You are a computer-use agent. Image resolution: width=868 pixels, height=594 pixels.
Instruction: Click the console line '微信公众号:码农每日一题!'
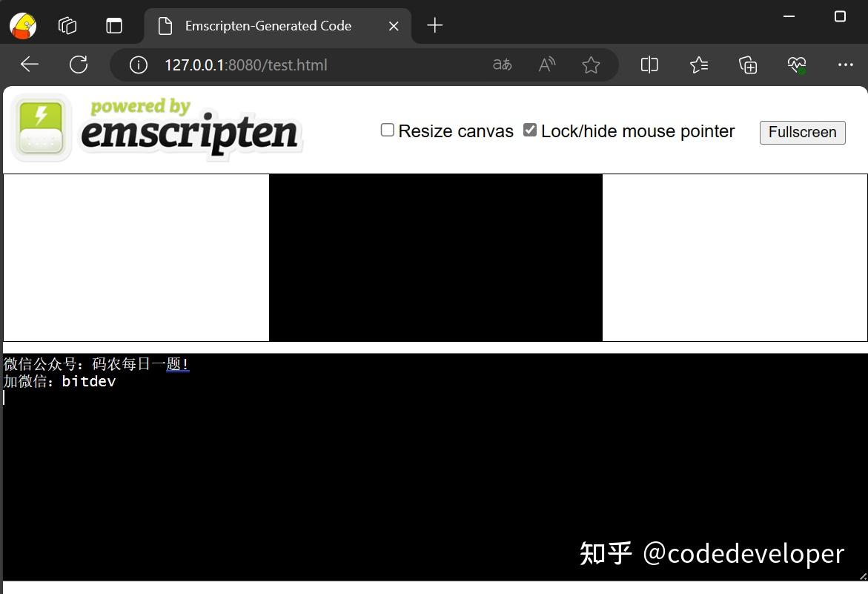96,363
